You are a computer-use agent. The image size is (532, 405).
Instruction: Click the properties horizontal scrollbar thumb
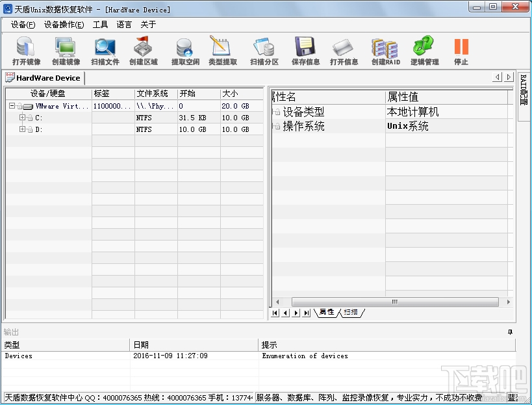[x=395, y=302]
